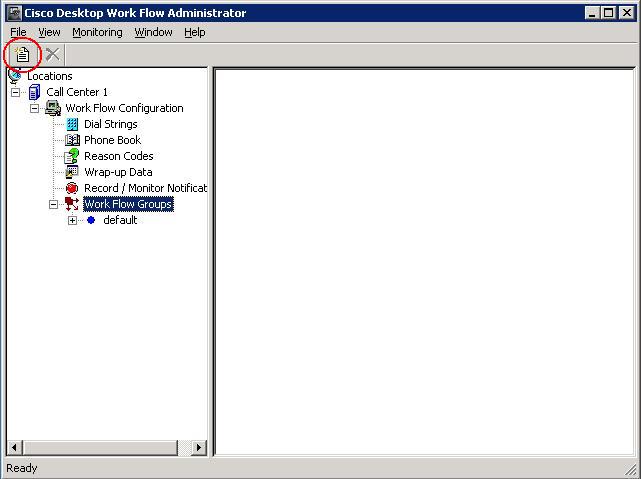Click the application icon in the title bar
641x479 pixels.
[x=15, y=13]
